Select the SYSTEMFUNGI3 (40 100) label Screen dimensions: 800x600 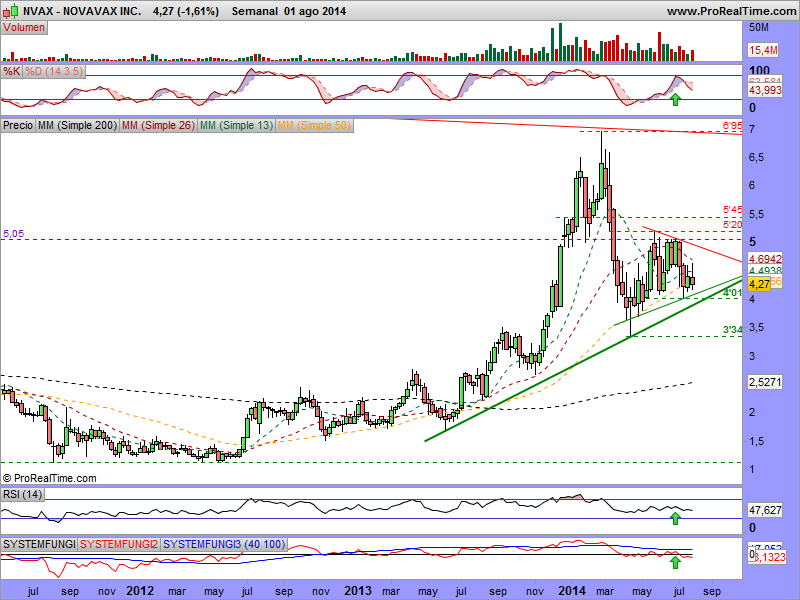point(224,544)
